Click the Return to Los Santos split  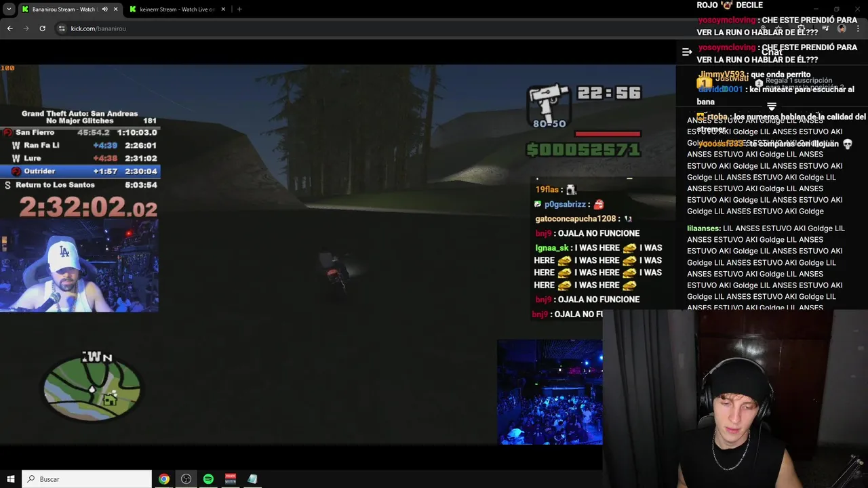[x=80, y=185]
